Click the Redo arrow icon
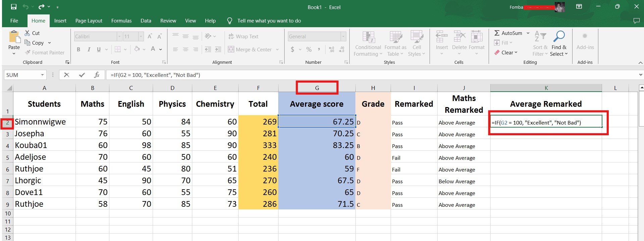 point(41,7)
